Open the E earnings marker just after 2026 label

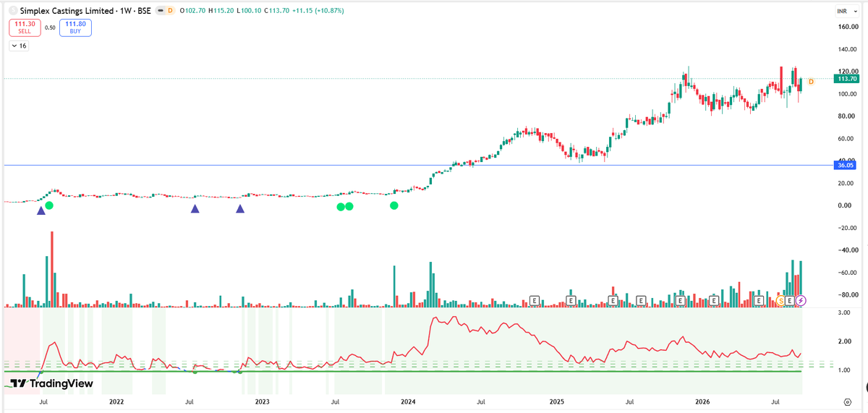coord(714,300)
